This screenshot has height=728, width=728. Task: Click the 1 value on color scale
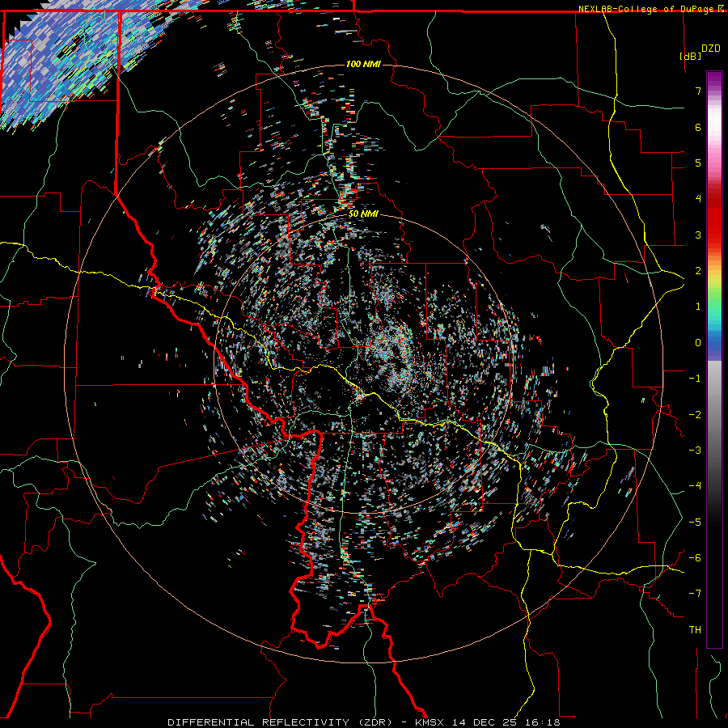click(698, 307)
